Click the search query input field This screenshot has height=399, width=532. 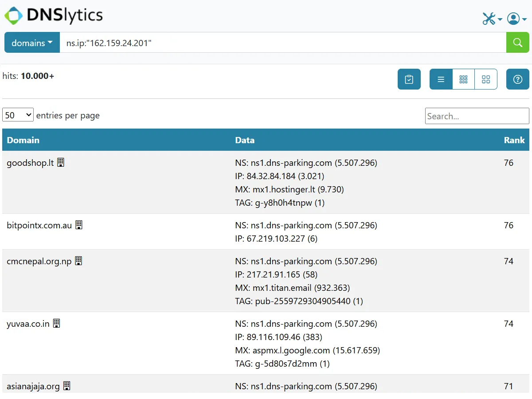pos(283,43)
